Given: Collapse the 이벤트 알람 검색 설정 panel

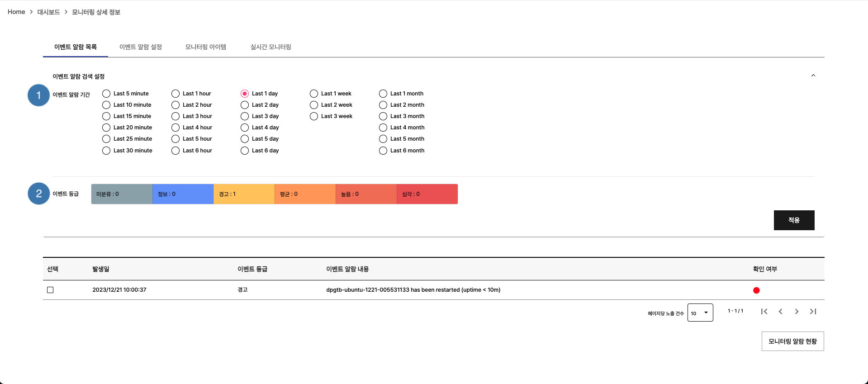Looking at the screenshot, I should tap(813, 76).
